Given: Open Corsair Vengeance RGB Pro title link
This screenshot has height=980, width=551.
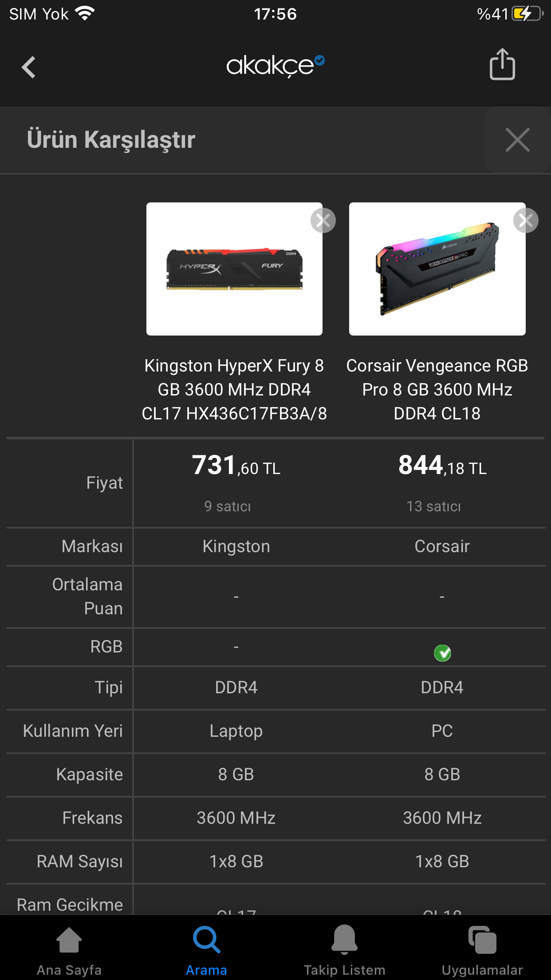Looking at the screenshot, I should [437, 390].
